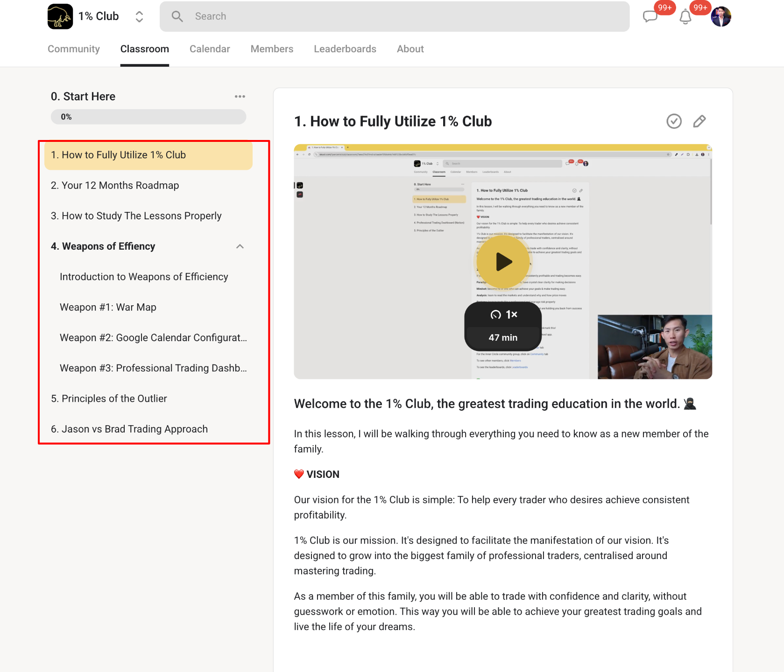This screenshot has width=784, height=672.
Task: Click the 1% Club bull logo
Action: pyautogui.click(x=60, y=16)
